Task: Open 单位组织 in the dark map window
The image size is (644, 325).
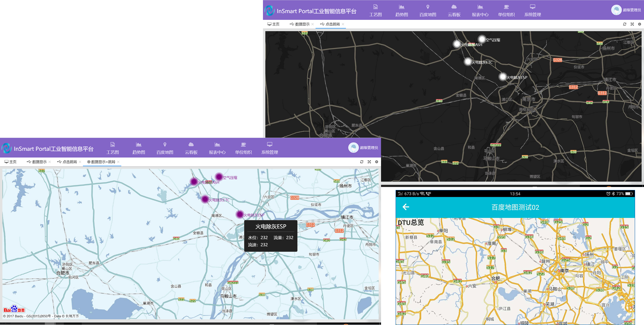Action: pos(506,11)
